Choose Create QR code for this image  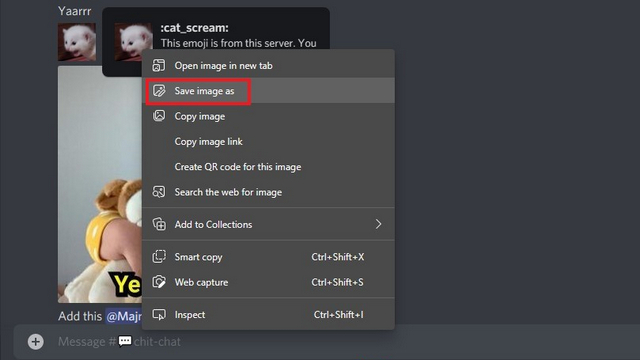pos(268,167)
